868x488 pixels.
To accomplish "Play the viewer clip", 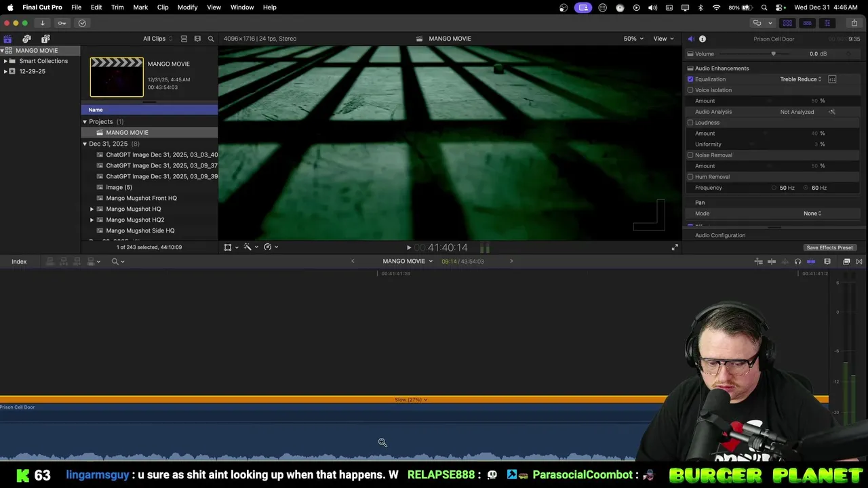I will (408, 248).
